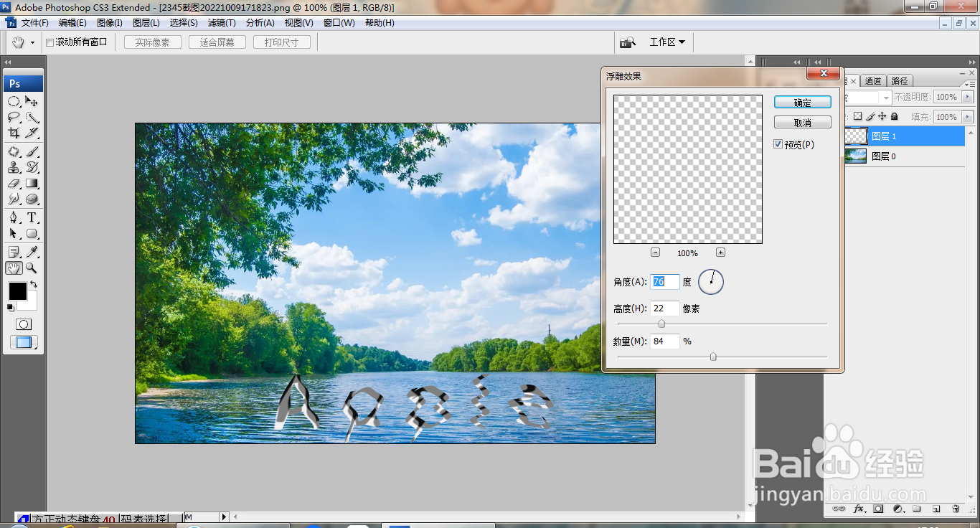Screen dimensions: 980x528
Task: Open the blend mode dropdown
Action: coord(887,97)
